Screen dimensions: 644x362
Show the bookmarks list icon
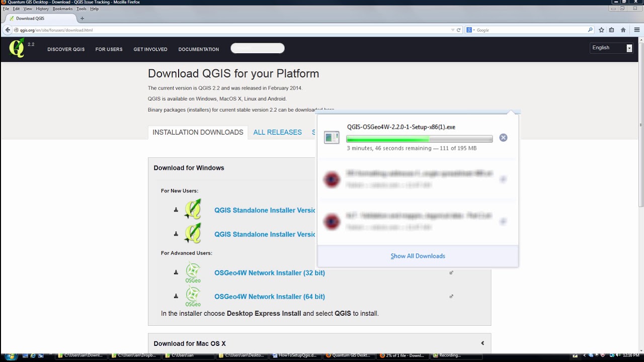(612, 30)
